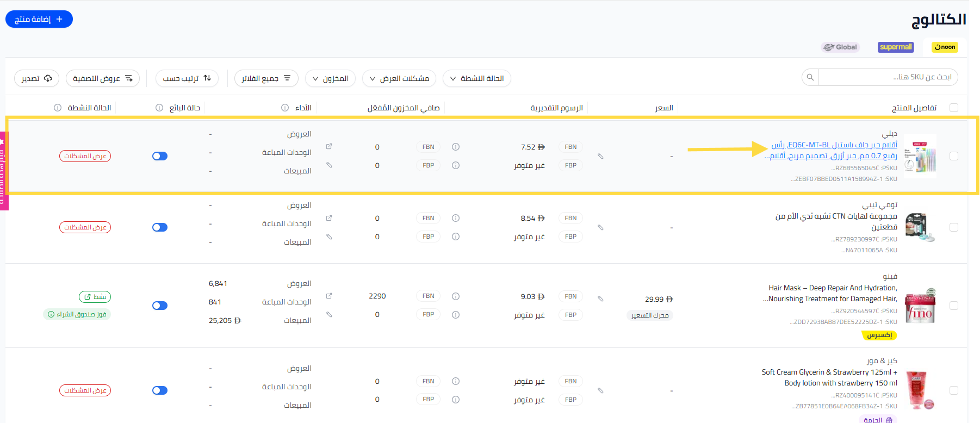
Task: Toggle seller status switch for Fino Hair Mask
Action: (160, 306)
